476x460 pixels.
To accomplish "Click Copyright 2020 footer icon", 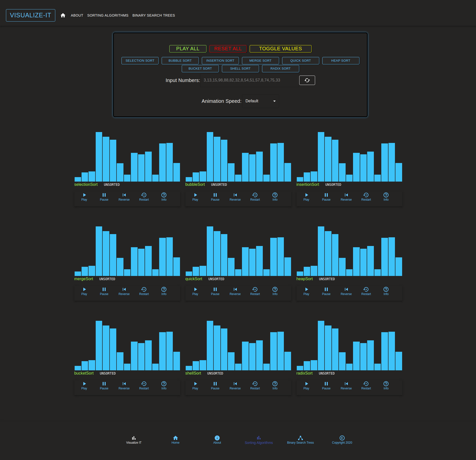I will click(342, 440).
